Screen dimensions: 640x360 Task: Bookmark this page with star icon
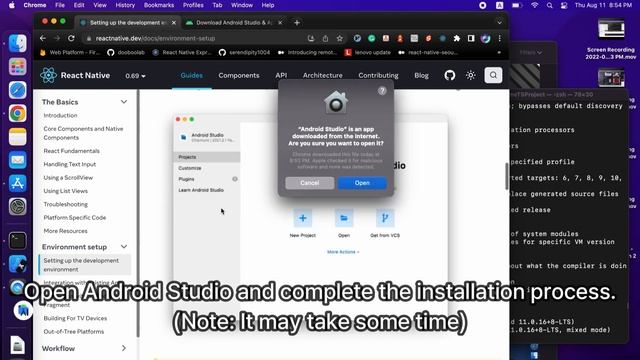[340, 38]
